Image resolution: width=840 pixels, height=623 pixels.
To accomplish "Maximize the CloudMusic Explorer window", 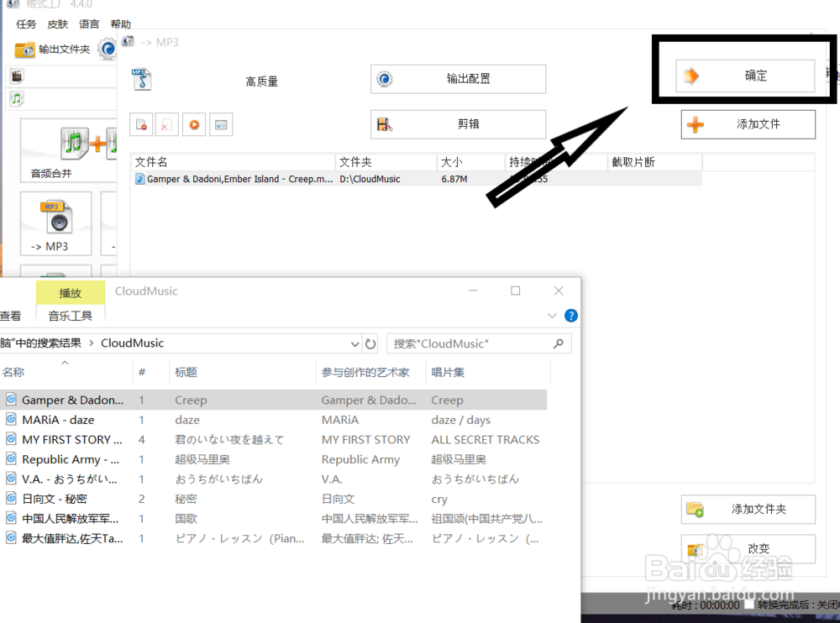I will click(x=516, y=291).
